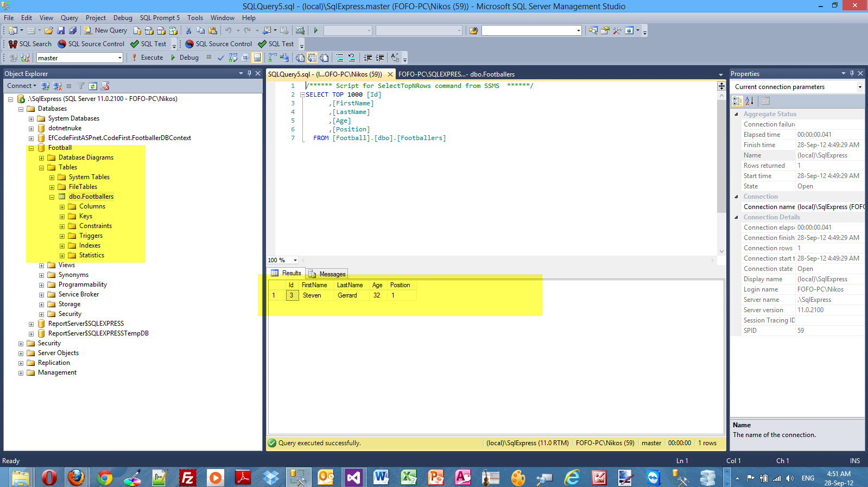Image resolution: width=868 pixels, height=487 pixels.
Task: Open Firefox from the taskbar
Action: pyautogui.click(x=76, y=477)
